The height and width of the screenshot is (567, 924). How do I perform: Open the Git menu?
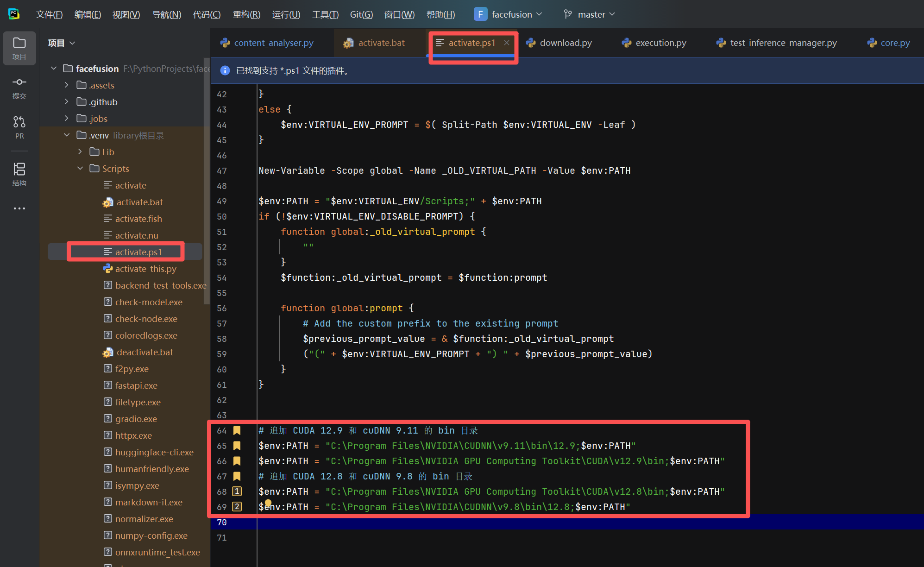(x=361, y=14)
